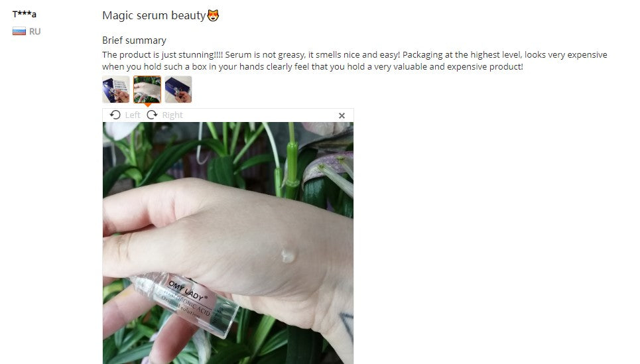
Task: Open the third blue box thumbnail
Action: pyautogui.click(x=178, y=90)
